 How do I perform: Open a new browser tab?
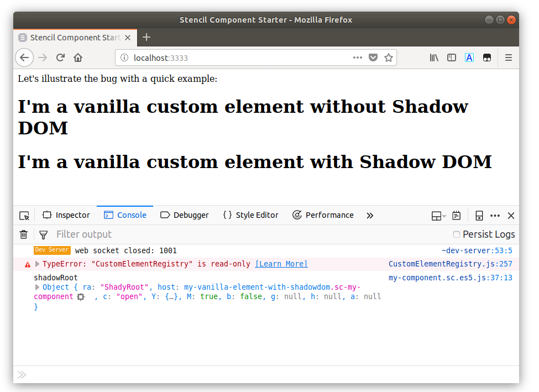(146, 37)
